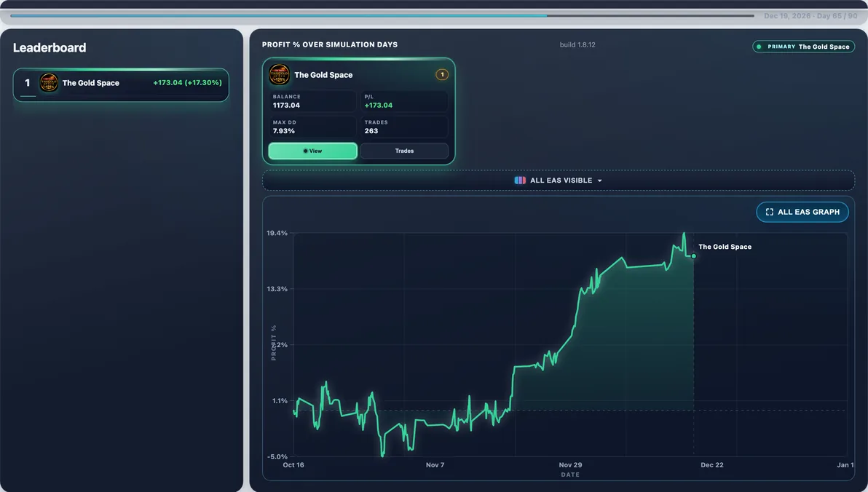Click the Profit % Over Simulation Days title

coord(330,45)
